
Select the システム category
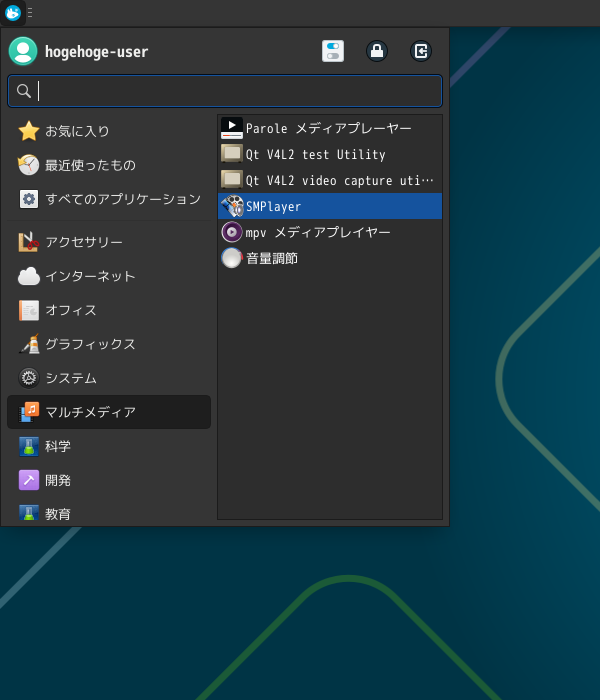(x=70, y=378)
